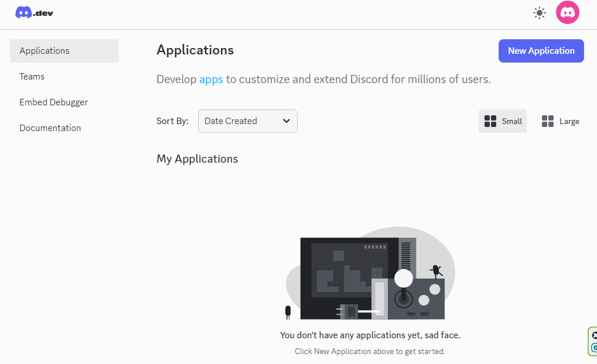Open the Teams sidebar item
The height and width of the screenshot is (364, 597).
tap(32, 77)
